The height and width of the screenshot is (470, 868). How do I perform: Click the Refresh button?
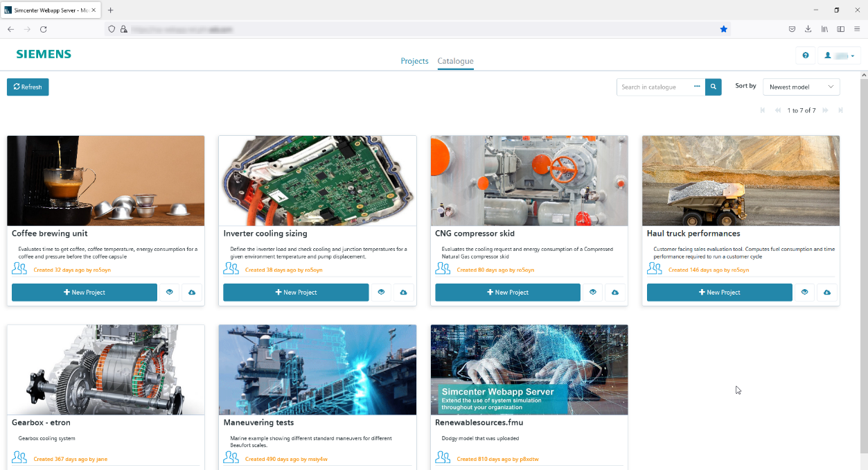click(x=28, y=87)
